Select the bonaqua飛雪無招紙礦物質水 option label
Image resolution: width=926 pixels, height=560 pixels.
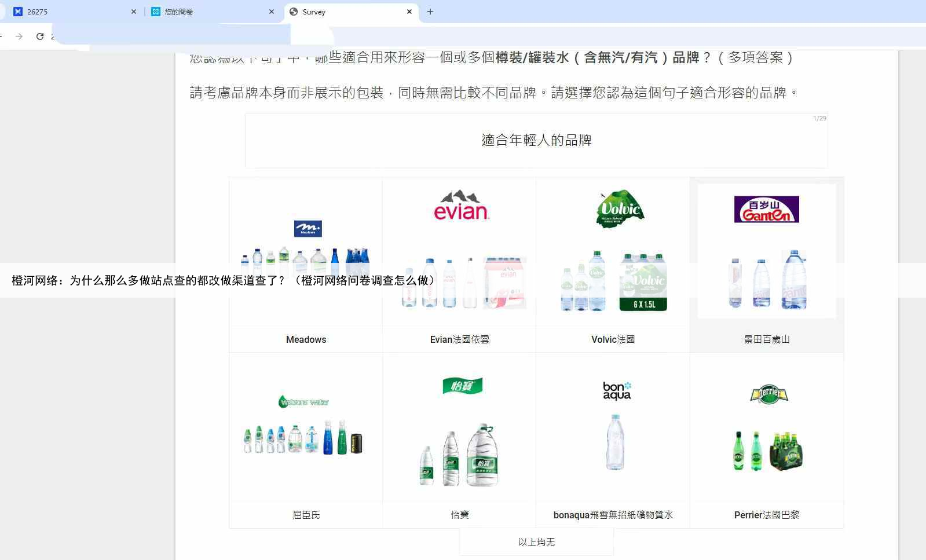pyautogui.click(x=613, y=515)
